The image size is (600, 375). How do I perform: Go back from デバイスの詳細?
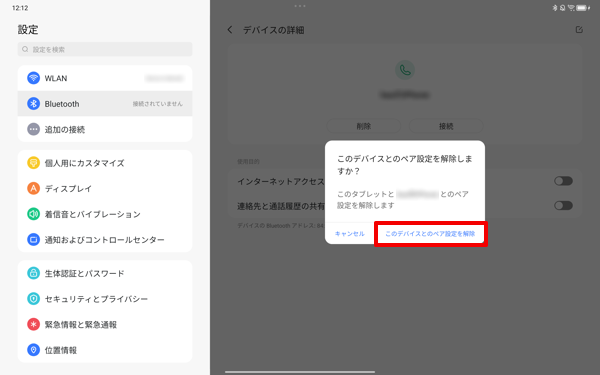(230, 30)
